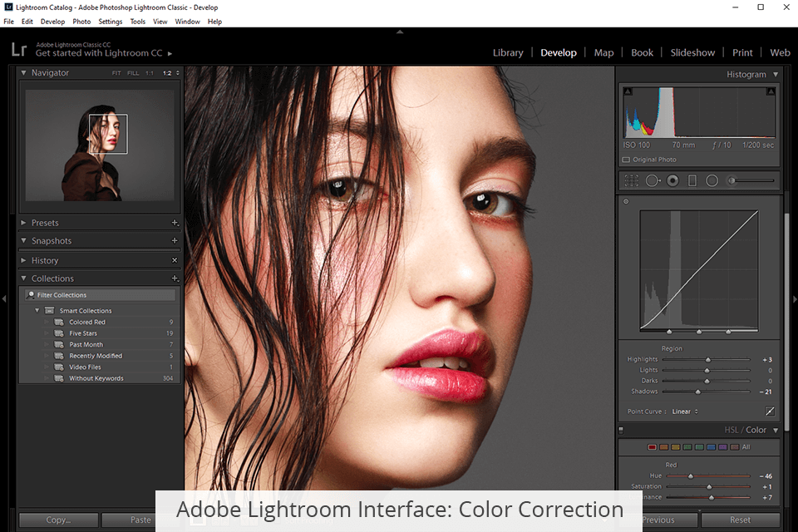798x532 pixels.
Task: Select 1:2 zoom in Navigator
Action: point(167,73)
